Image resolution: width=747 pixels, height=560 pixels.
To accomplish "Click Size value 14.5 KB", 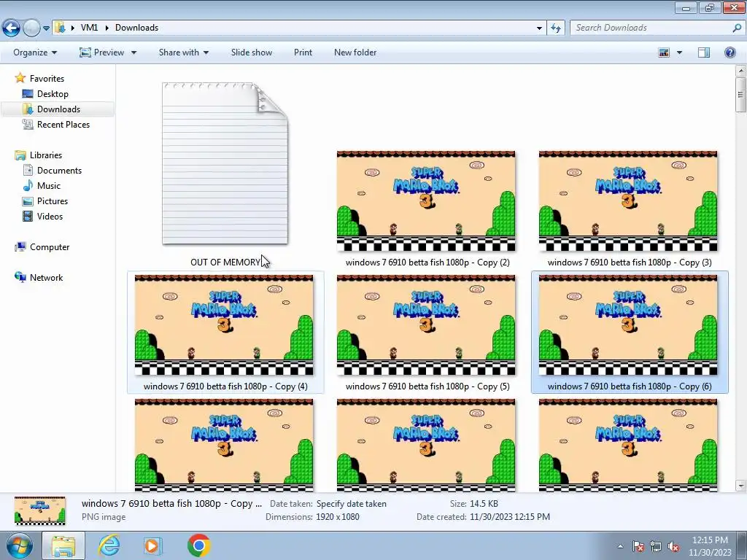I will pyautogui.click(x=484, y=503).
